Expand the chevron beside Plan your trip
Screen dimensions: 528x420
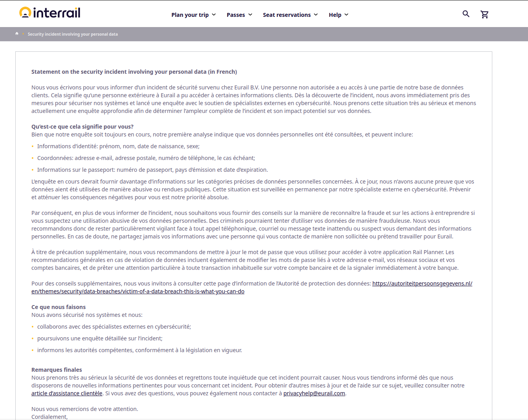coord(214,15)
